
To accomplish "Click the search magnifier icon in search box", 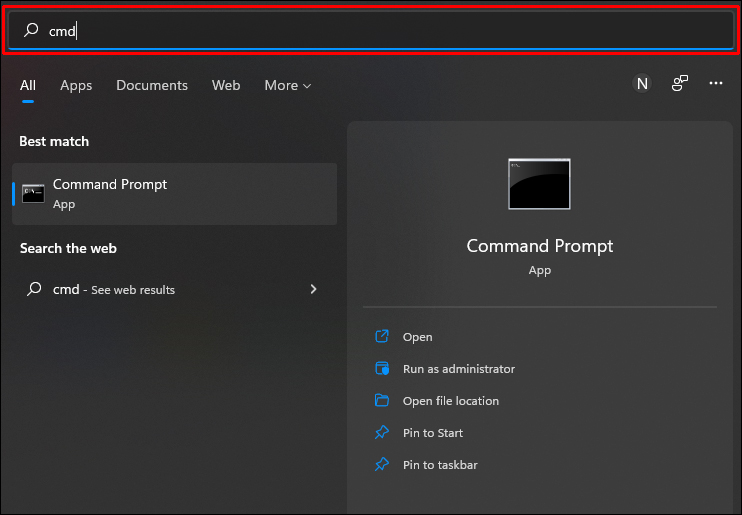I will [31, 31].
